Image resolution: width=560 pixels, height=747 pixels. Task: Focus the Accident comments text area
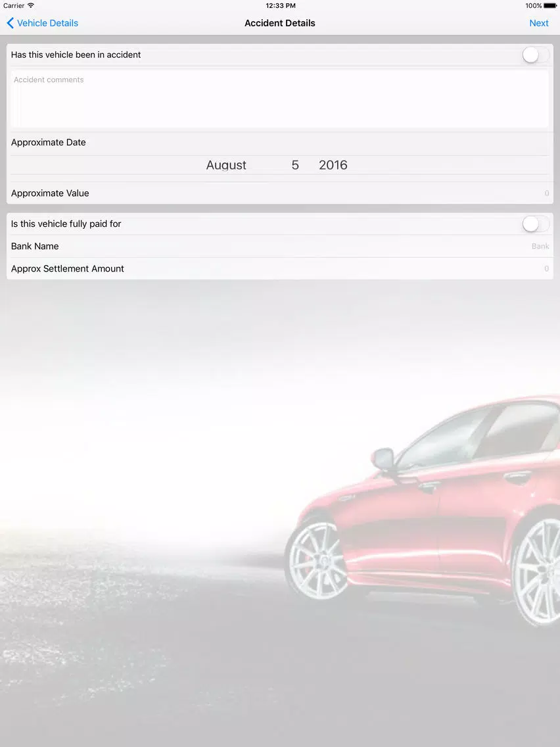[279, 99]
